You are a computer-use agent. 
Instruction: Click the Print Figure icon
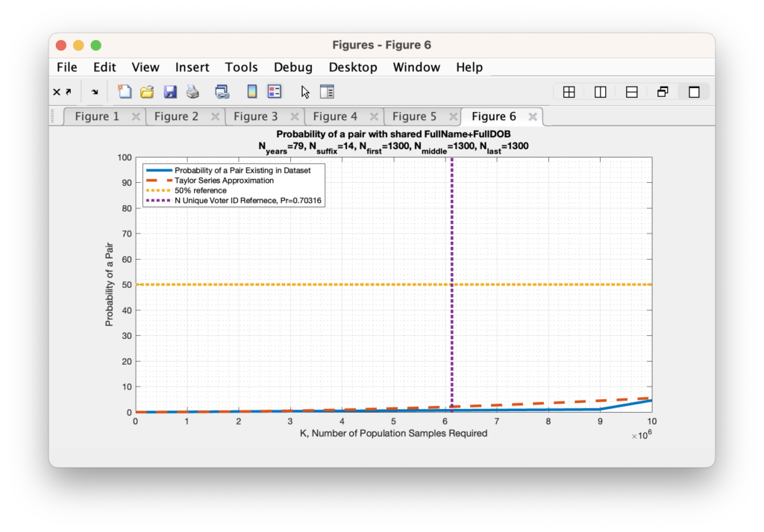(x=192, y=92)
